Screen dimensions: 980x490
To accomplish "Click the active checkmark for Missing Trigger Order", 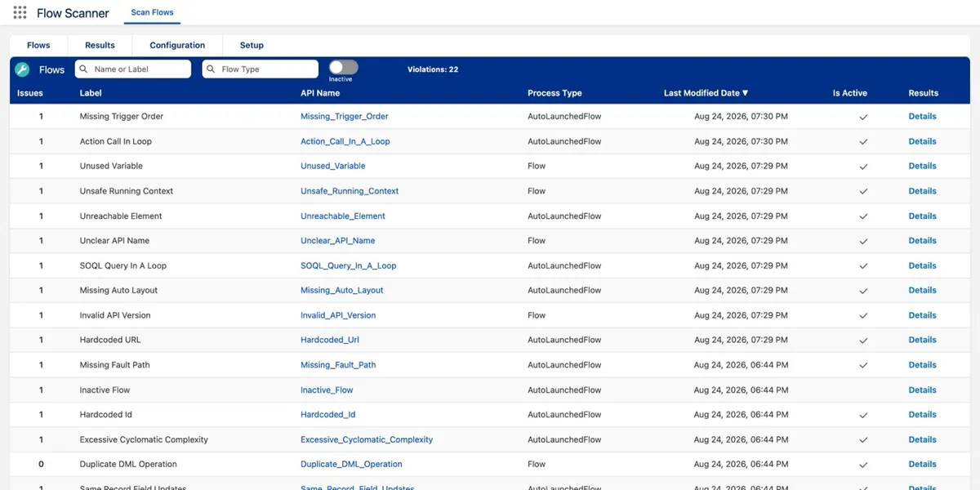I will (x=863, y=117).
